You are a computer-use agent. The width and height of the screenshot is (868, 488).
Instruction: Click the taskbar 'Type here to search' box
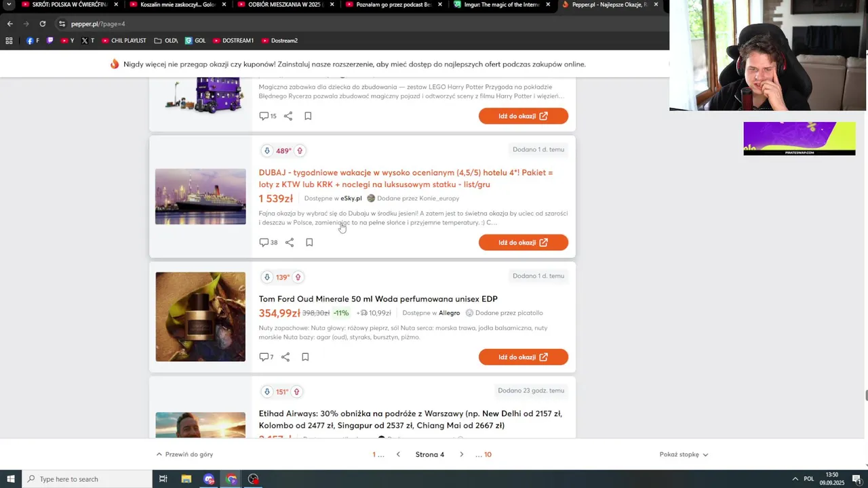click(x=87, y=479)
